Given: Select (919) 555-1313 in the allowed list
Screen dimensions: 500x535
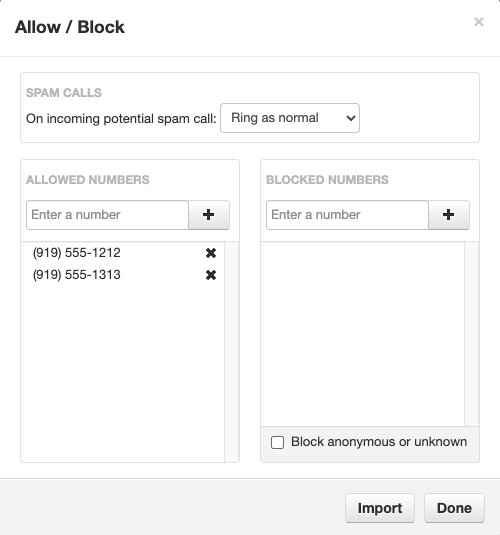Looking at the screenshot, I should pyautogui.click(x=76, y=275).
